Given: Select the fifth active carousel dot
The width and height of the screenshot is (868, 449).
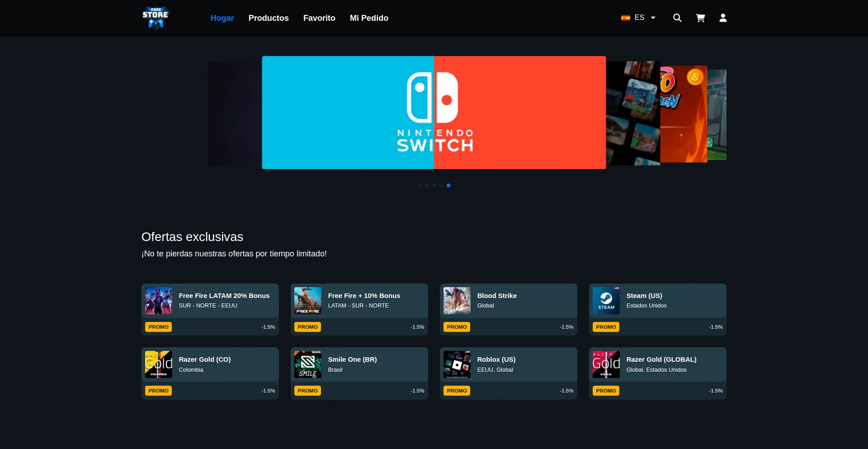Looking at the screenshot, I should click(x=448, y=185).
